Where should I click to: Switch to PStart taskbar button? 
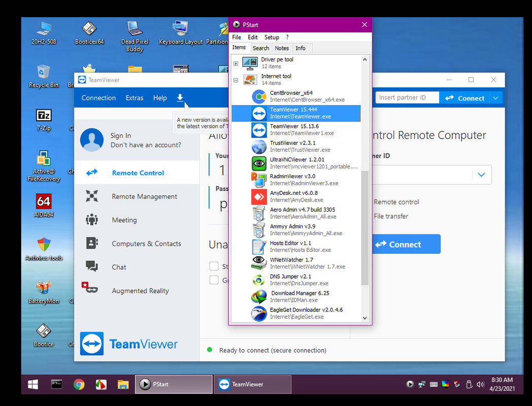(174, 384)
